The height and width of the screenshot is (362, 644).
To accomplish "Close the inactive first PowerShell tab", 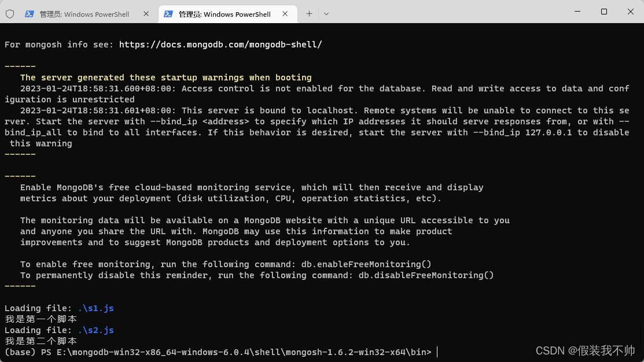I will [x=146, y=14].
